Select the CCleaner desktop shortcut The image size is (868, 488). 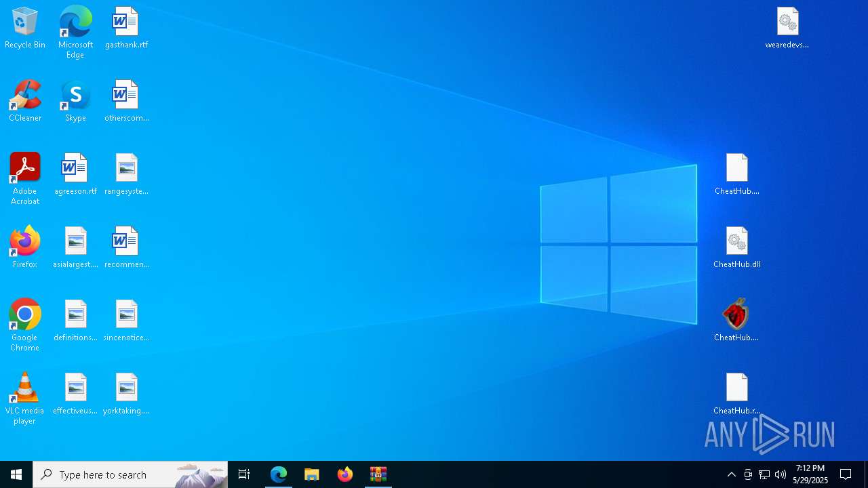pyautogui.click(x=25, y=102)
